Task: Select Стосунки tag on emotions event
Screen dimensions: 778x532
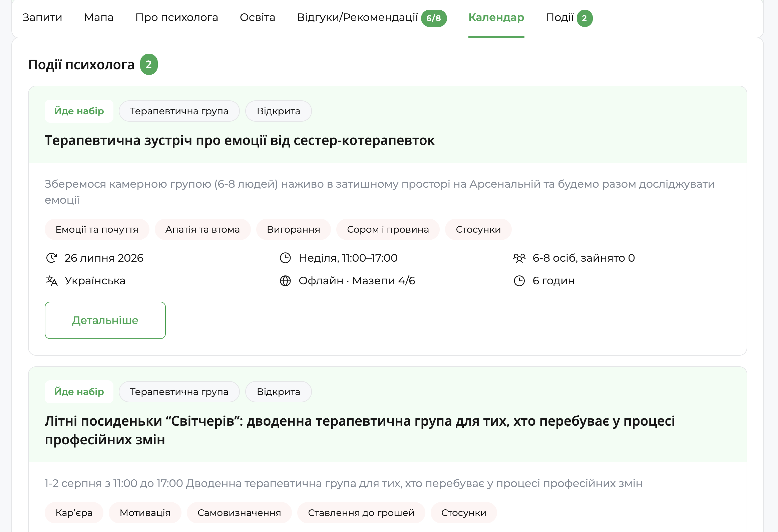Action: pos(478,229)
